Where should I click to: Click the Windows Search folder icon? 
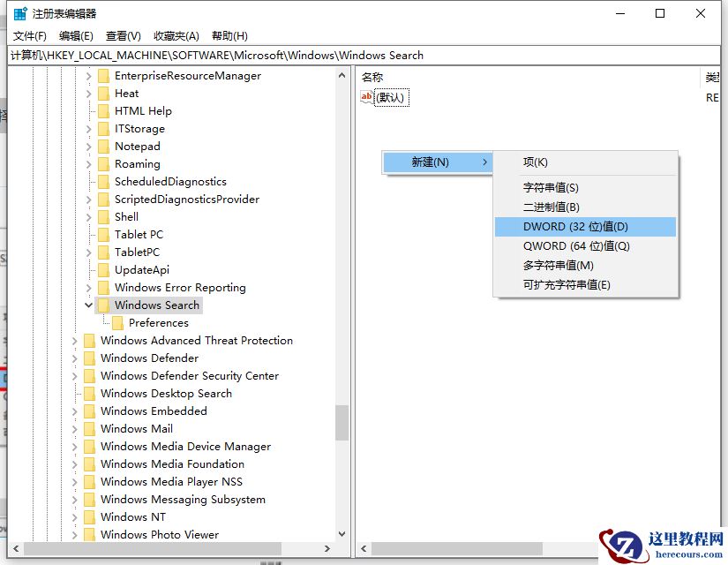104,305
